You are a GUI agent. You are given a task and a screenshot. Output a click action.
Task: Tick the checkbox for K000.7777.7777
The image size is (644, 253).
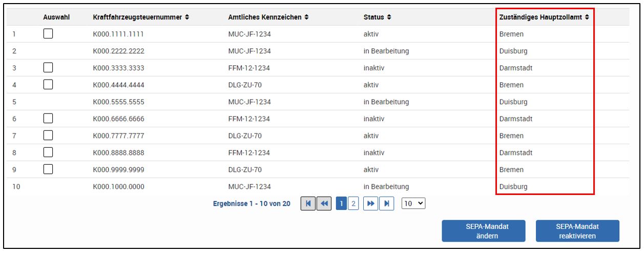[48, 135]
